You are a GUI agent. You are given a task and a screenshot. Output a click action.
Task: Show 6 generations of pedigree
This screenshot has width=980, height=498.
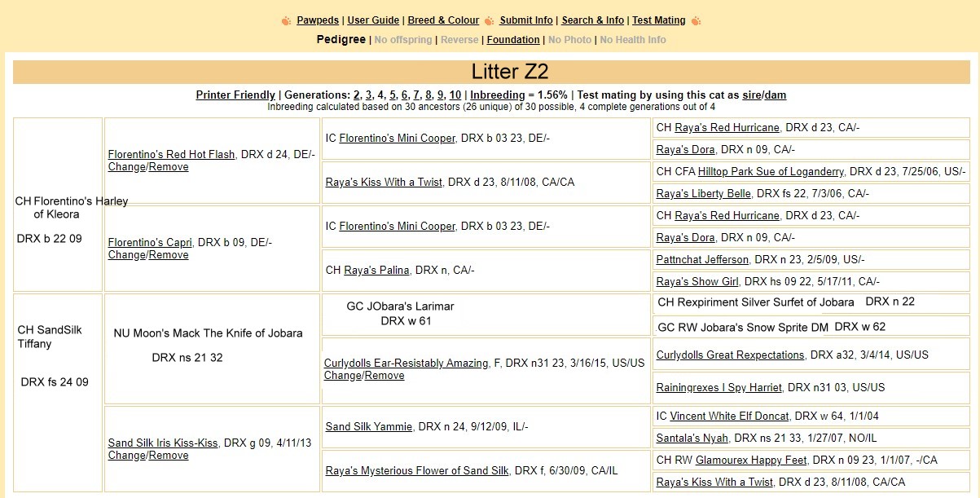pyautogui.click(x=405, y=95)
